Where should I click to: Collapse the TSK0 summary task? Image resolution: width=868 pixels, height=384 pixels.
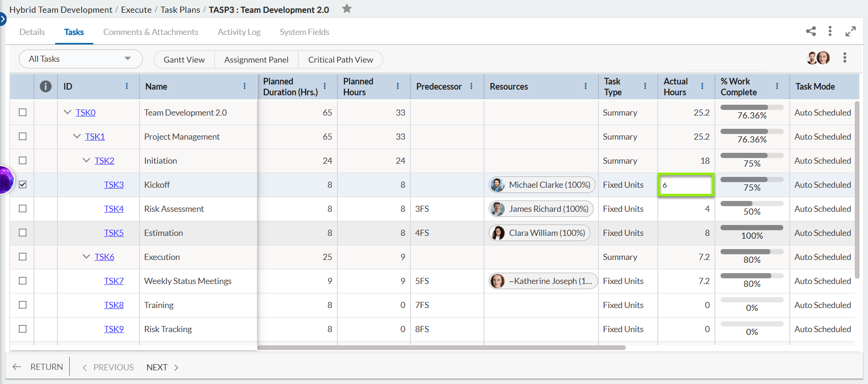pyautogui.click(x=67, y=112)
